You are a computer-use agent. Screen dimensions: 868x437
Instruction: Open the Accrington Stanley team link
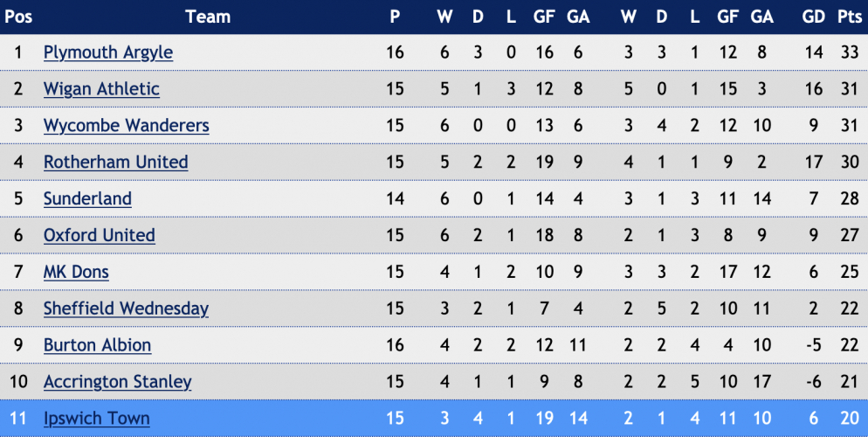117,382
